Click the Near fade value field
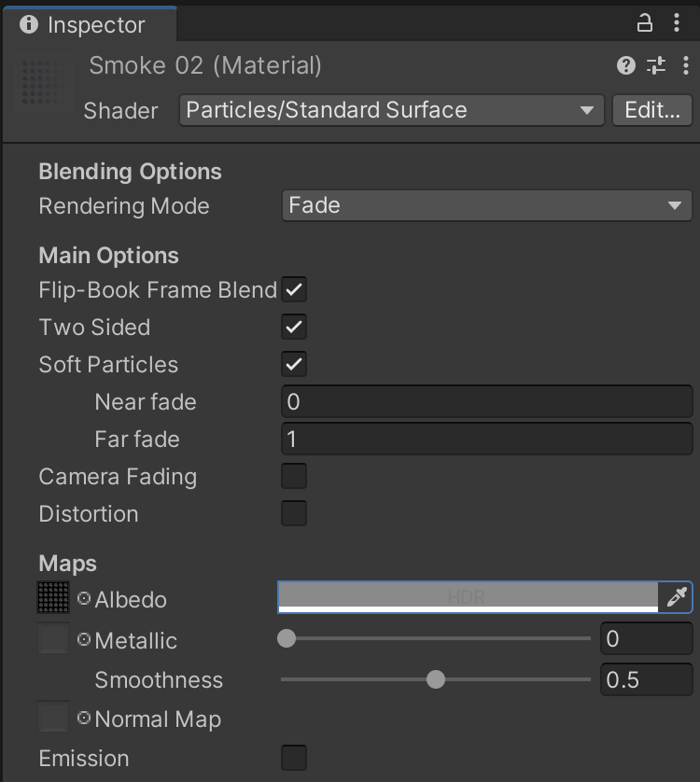 tap(486, 402)
